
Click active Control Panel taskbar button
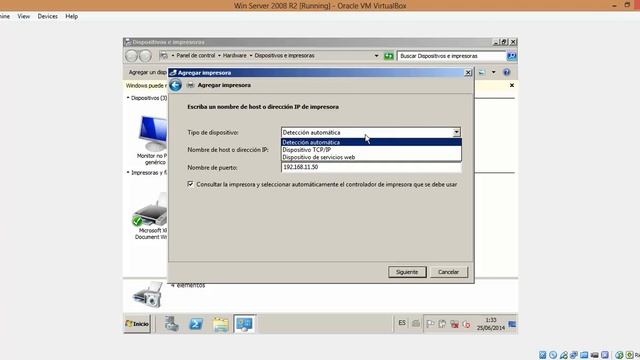(x=244, y=324)
